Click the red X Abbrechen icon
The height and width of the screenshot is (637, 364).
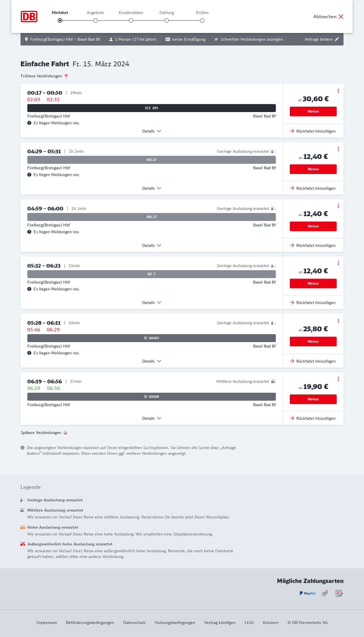[341, 16]
